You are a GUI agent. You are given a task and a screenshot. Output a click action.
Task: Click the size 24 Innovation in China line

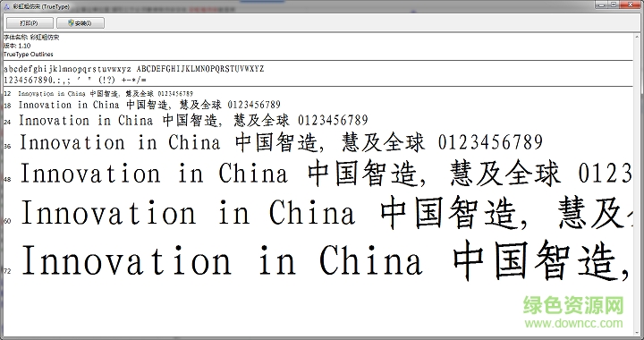(x=193, y=120)
